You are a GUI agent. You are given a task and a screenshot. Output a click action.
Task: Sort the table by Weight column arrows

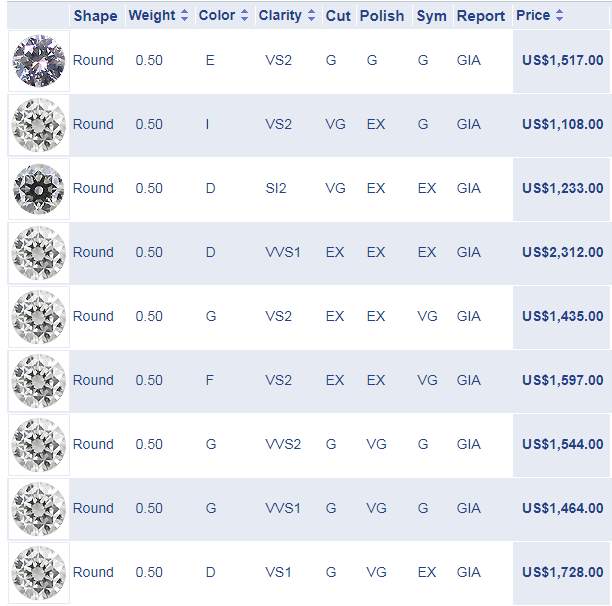184,15
